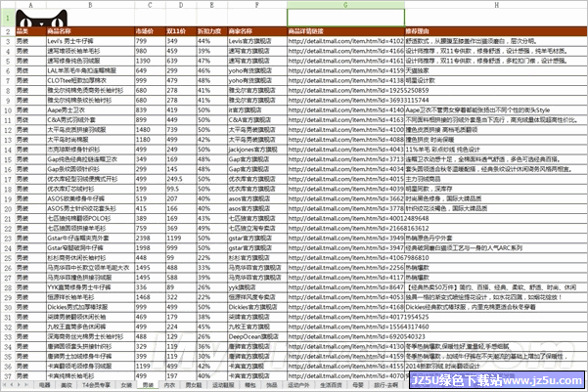This screenshot has width=588, height=392.
Task: Select the 99.5 price cell
Action: 181,189
